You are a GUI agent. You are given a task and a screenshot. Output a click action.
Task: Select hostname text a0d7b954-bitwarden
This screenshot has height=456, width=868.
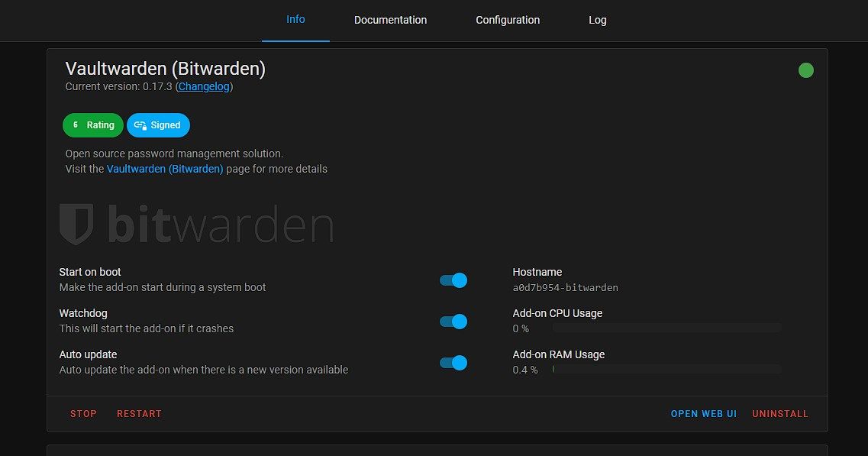pyautogui.click(x=565, y=287)
